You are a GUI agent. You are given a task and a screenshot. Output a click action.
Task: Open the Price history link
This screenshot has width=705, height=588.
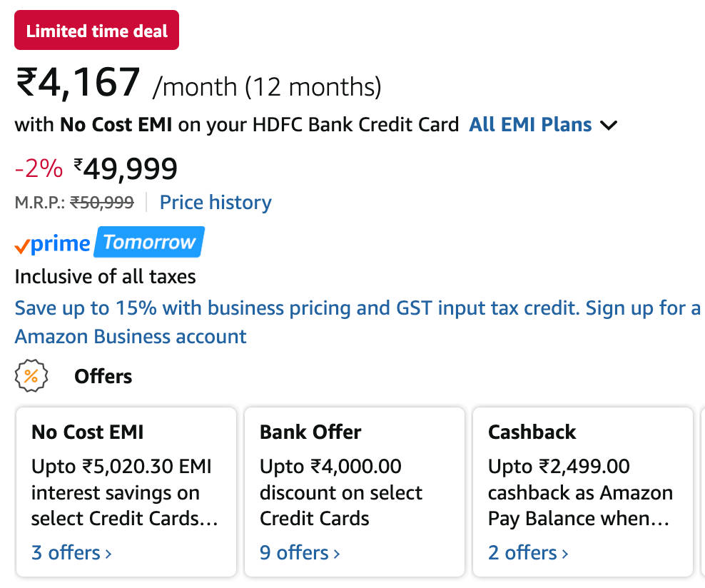215,203
